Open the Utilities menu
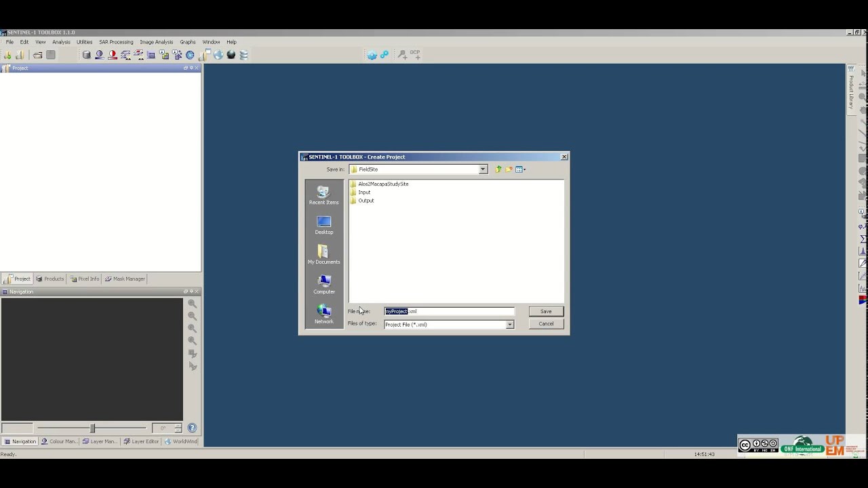 [x=84, y=42]
